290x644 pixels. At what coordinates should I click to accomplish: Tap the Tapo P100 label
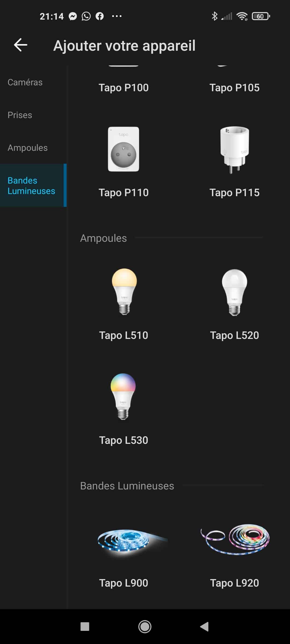pyautogui.click(x=124, y=88)
